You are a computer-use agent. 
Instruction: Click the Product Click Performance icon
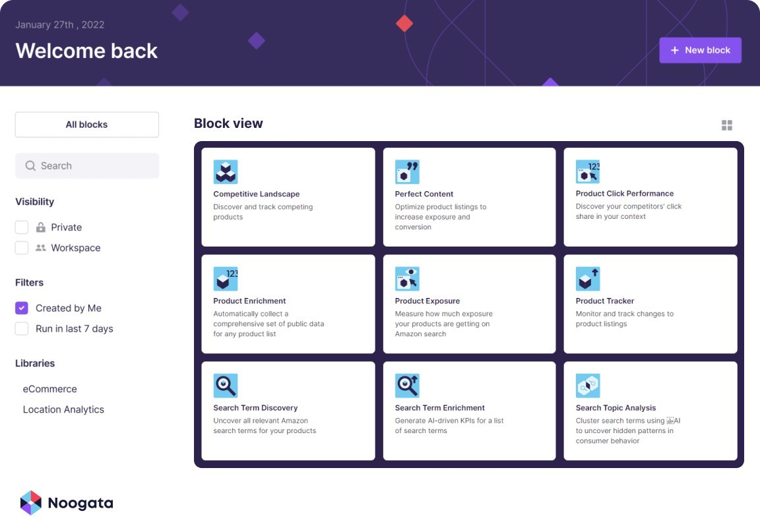tap(588, 172)
